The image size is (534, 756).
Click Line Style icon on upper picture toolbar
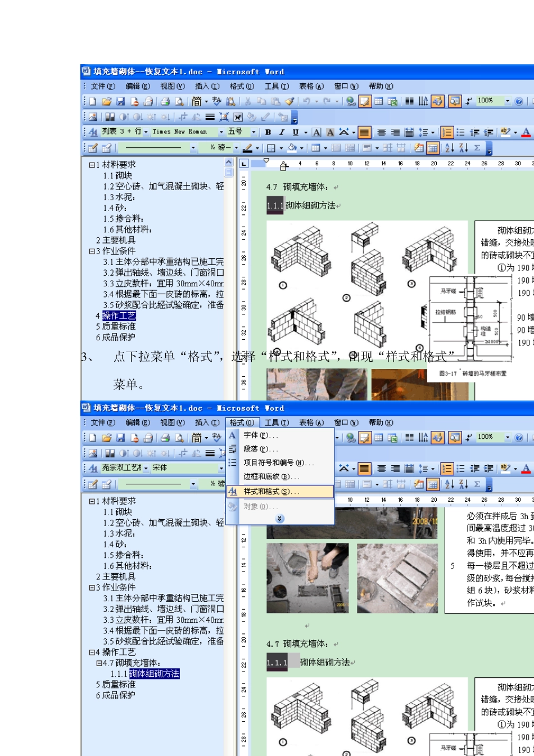coord(209,117)
